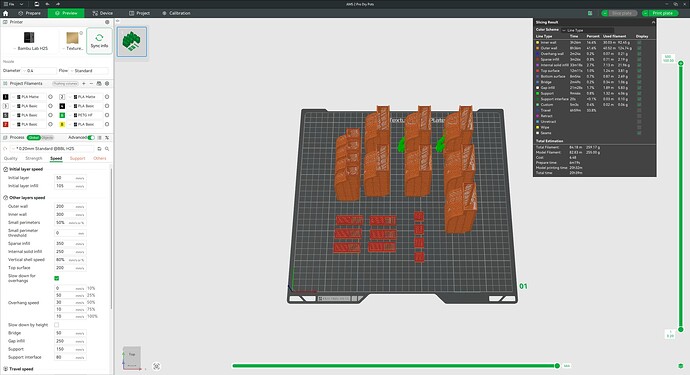Click the vertical layer slider top handle
This screenshot has width=690, height=375.
pyautogui.click(x=681, y=63)
